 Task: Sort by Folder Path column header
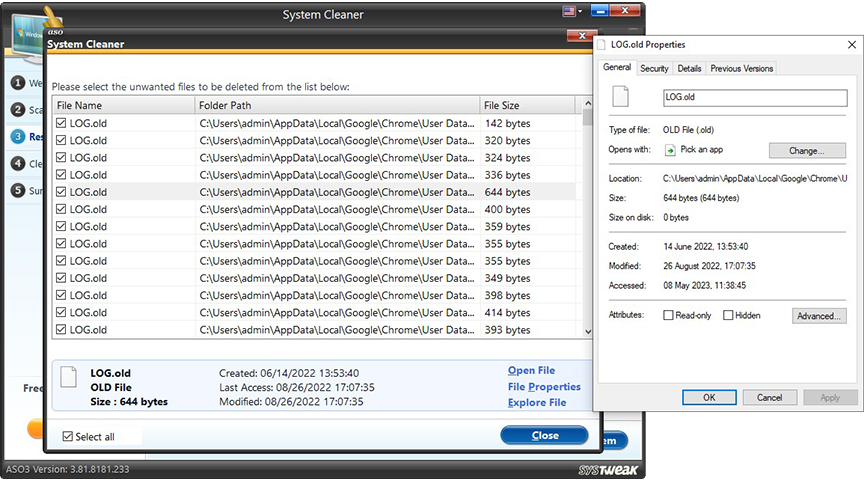[x=337, y=105]
